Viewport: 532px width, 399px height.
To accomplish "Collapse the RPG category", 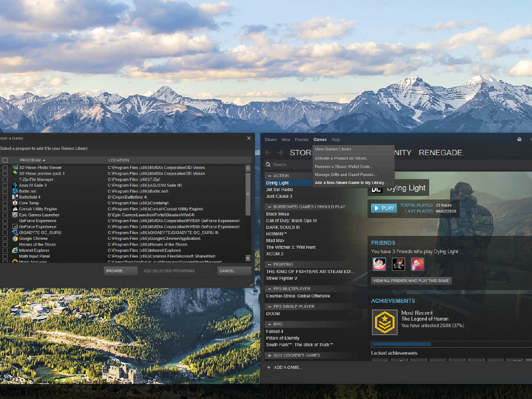I will click(x=269, y=324).
